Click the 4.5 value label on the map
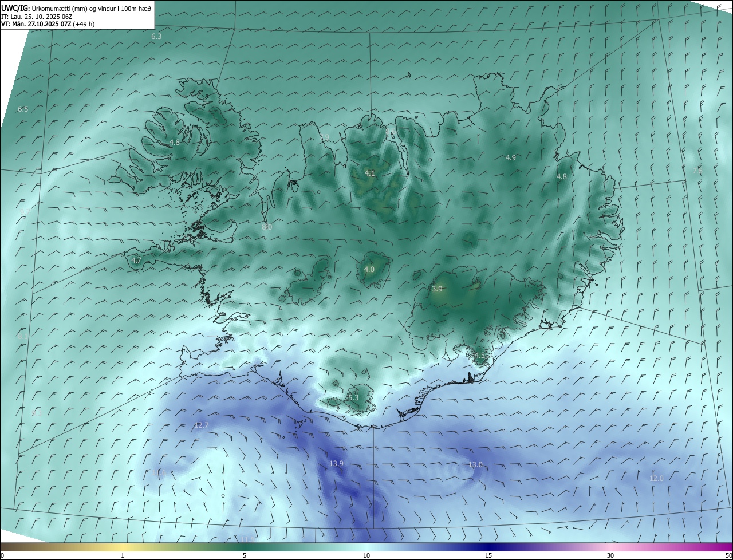The height and width of the screenshot is (560, 733). pos(479,356)
